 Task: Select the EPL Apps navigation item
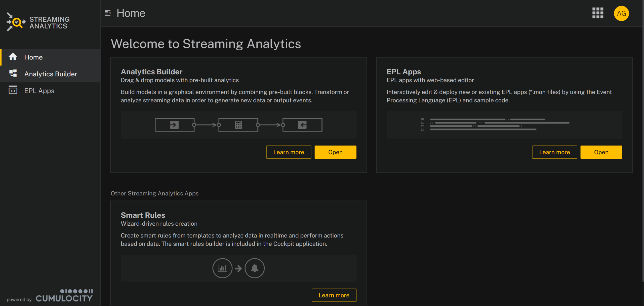[x=39, y=91]
